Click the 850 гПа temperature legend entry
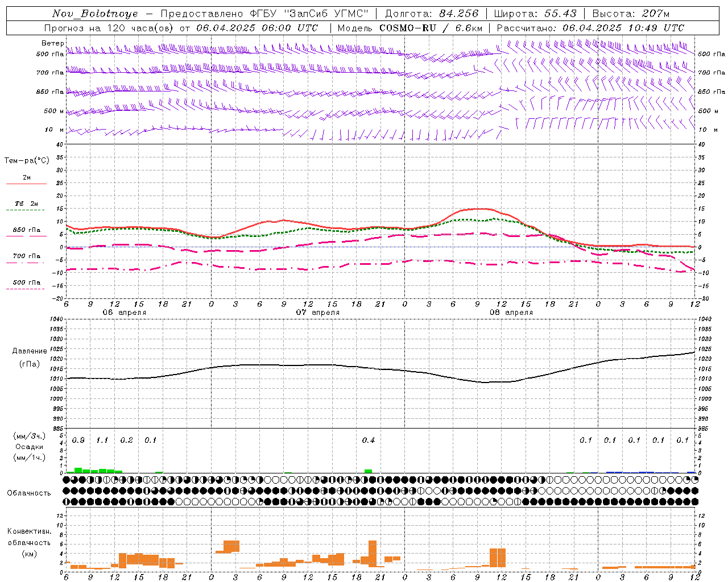 tap(27, 230)
